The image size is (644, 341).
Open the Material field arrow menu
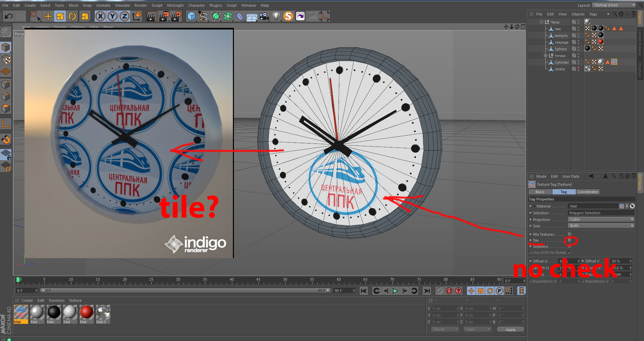click(627, 206)
